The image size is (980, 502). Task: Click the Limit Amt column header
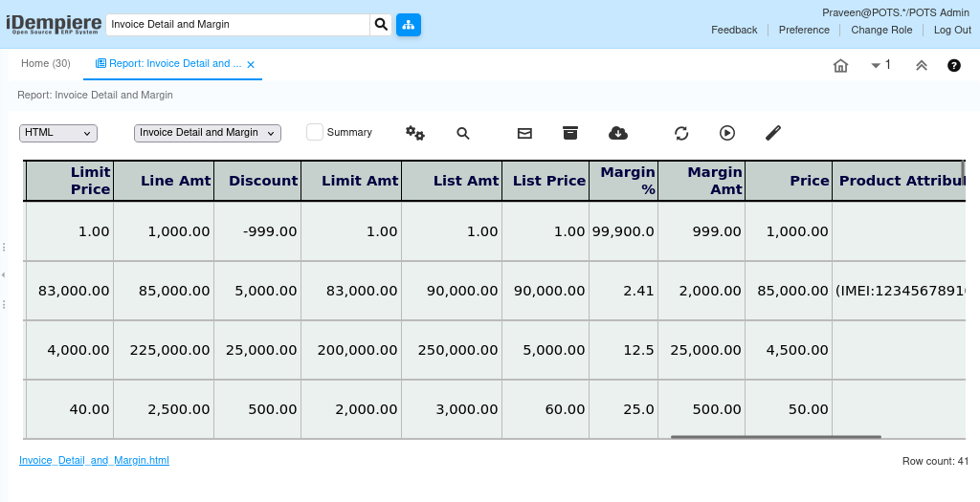(x=351, y=181)
